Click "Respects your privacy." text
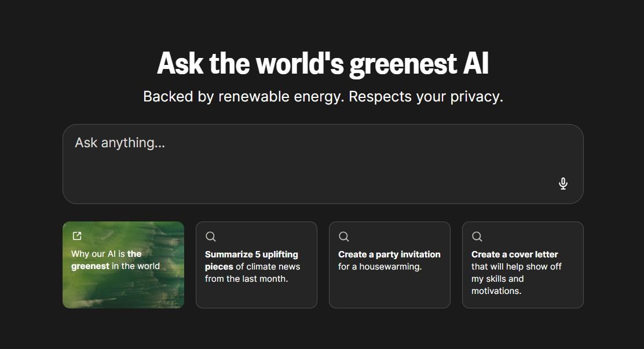 (x=426, y=96)
